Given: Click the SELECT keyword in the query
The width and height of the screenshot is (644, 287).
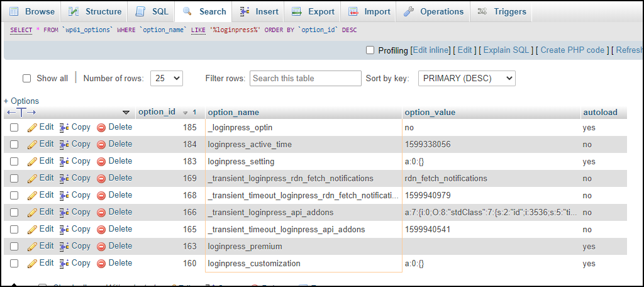Looking at the screenshot, I should [21, 30].
